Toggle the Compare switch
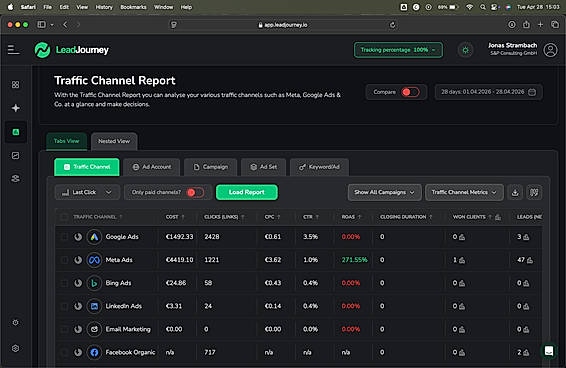566x368 pixels. pos(410,92)
